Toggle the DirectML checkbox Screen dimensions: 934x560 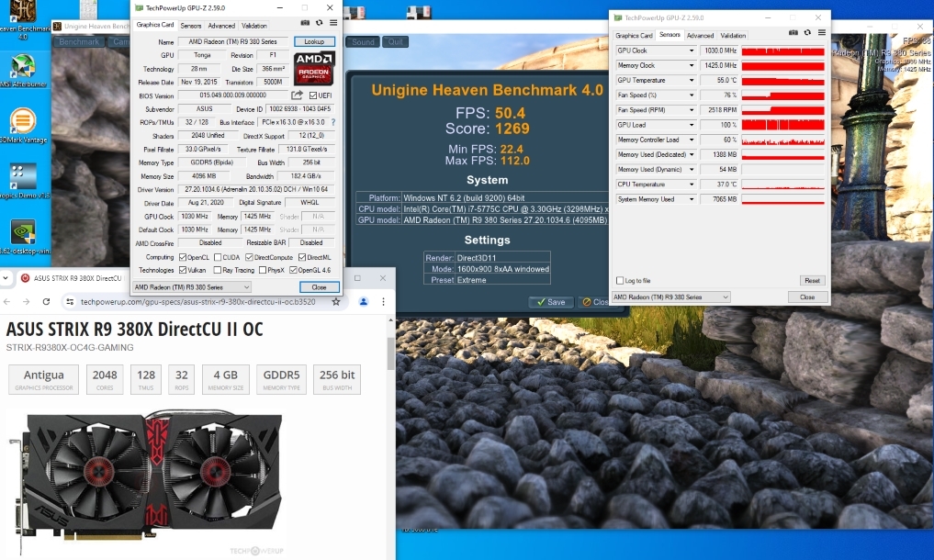302,257
